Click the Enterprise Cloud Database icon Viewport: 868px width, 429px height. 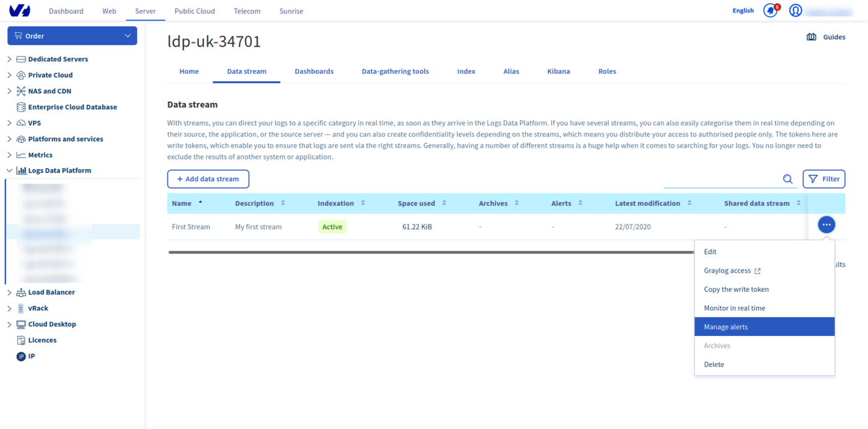(x=21, y=107)
